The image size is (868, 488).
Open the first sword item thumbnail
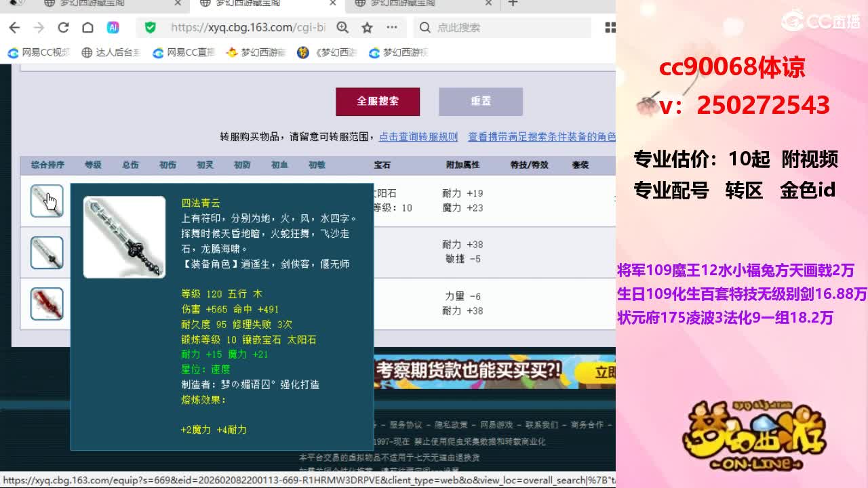[47, 201]
